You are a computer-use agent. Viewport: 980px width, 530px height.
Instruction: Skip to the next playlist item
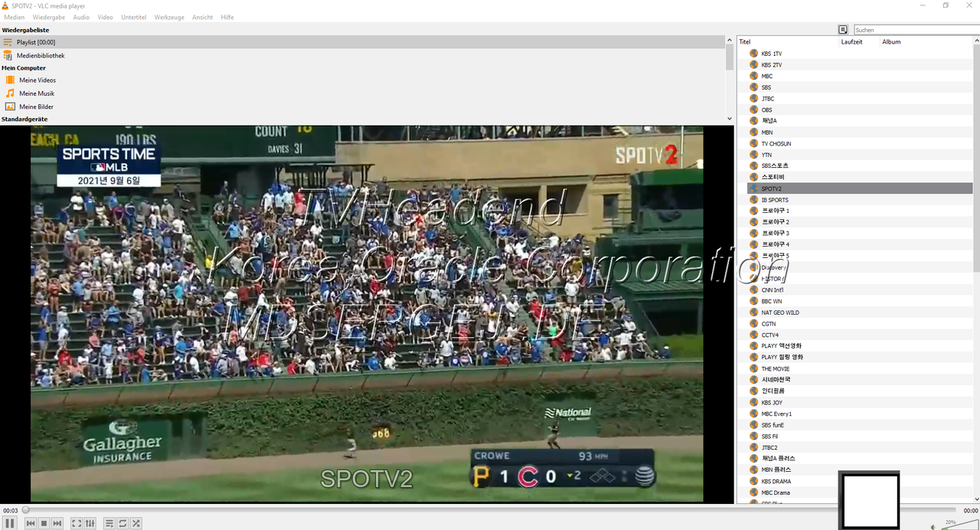pos(57,523)
